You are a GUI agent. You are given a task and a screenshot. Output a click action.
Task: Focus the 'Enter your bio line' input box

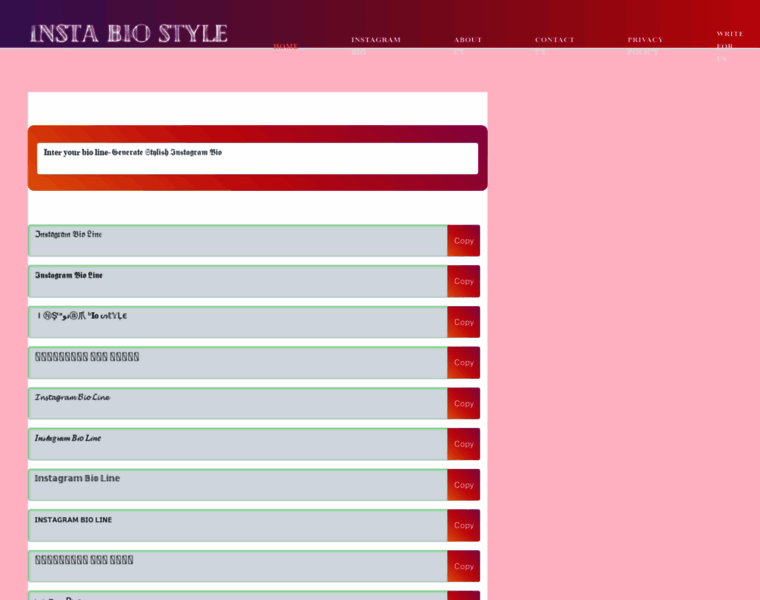(257, 158)
